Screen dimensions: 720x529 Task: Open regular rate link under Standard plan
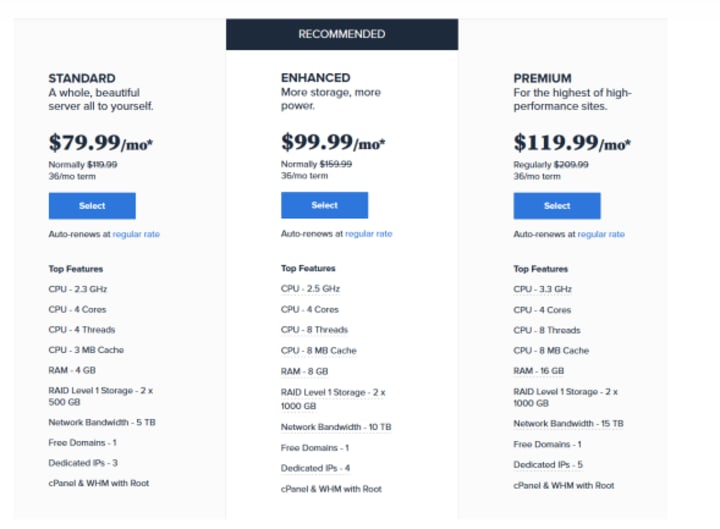point(136,234)
